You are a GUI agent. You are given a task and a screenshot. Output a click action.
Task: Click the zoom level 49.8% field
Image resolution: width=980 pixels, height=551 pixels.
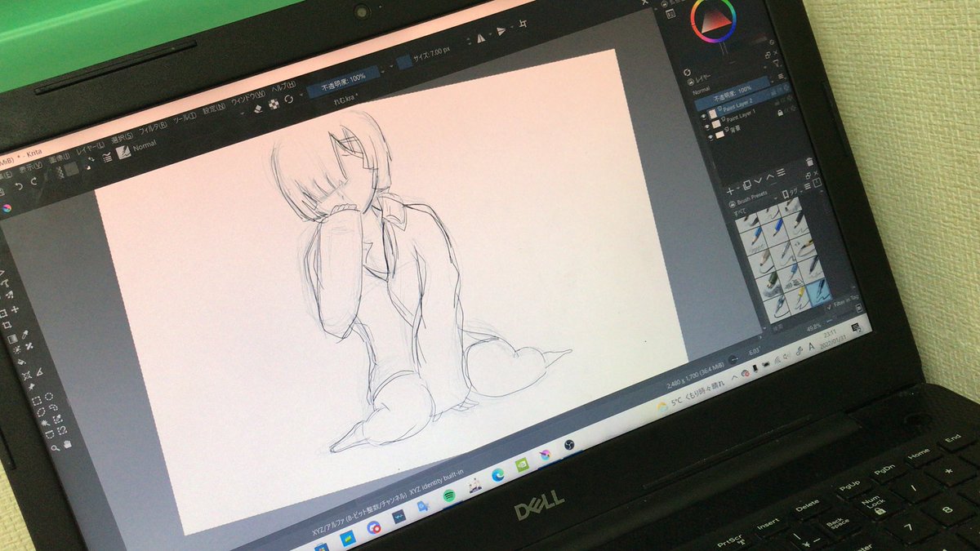pos(813,326)
